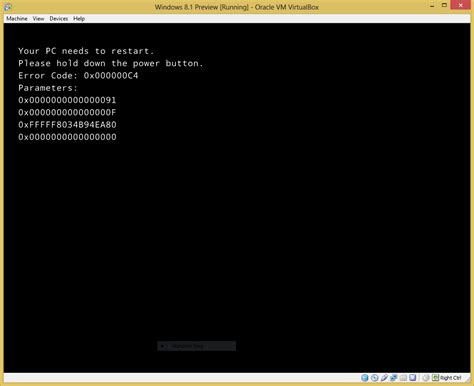Click the VirtualBox window title icon
474x386 pixels.
click(x=8, y=7)
